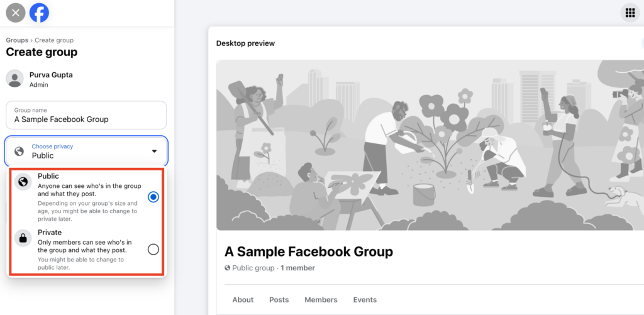Select the Public radio button

[x=153, y=197]
